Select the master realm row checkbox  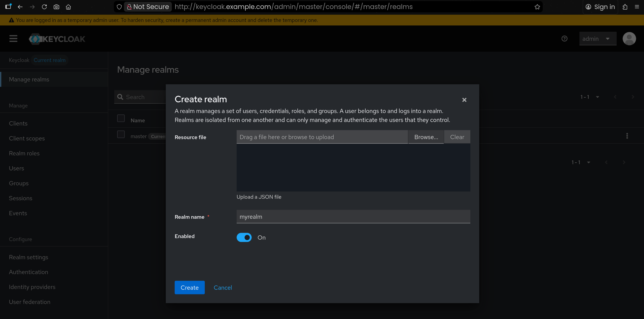(121, 134)
